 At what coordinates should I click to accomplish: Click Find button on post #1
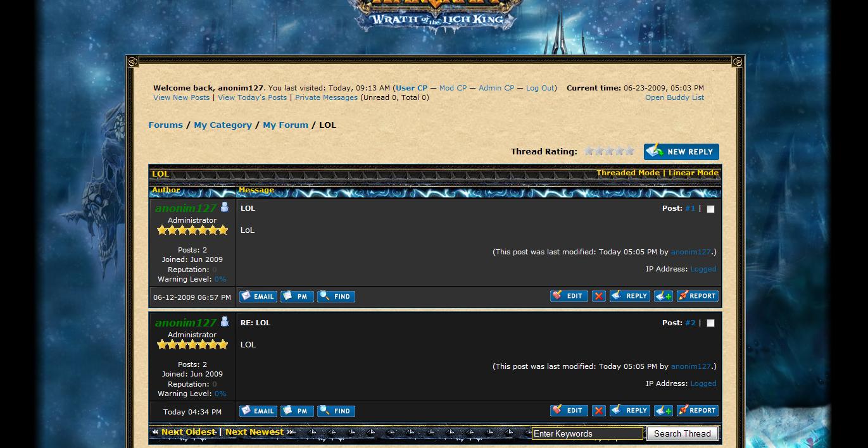(x=336, y=296)
